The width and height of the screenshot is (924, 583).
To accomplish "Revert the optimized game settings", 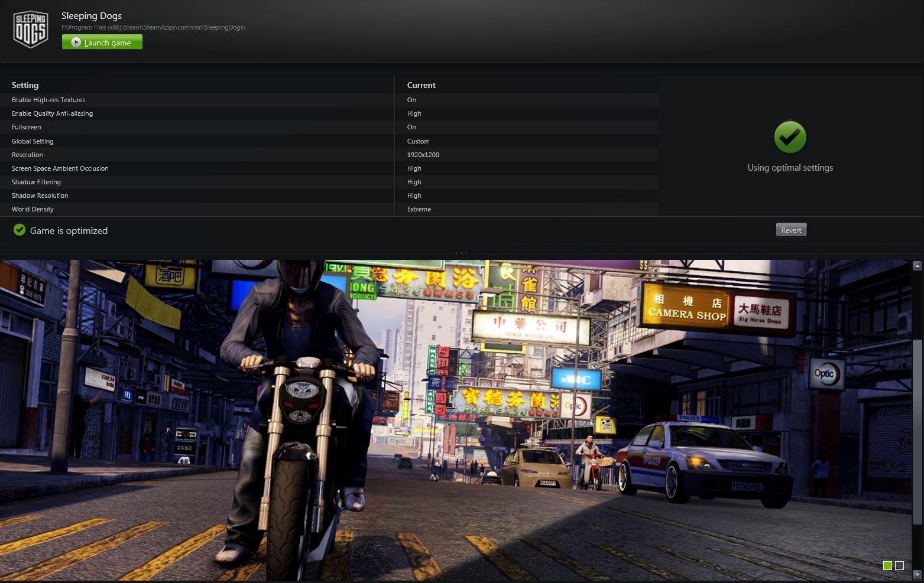I will pos(791,230).
